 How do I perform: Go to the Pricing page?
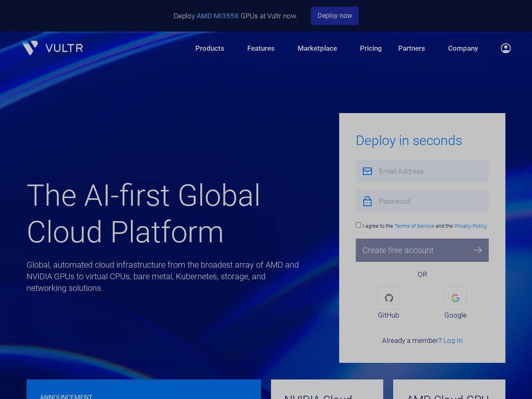click(371, 48)
